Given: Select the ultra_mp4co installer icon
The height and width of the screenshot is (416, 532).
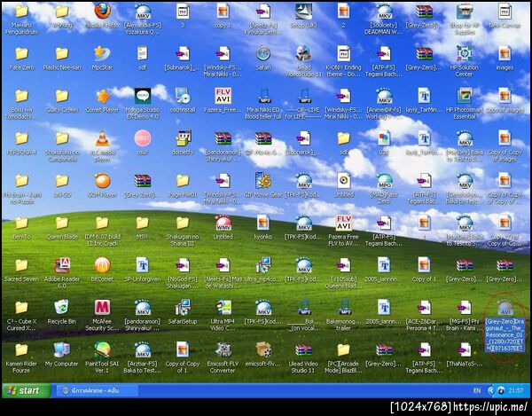Looking at the screenshot, I should click(263, 265).
